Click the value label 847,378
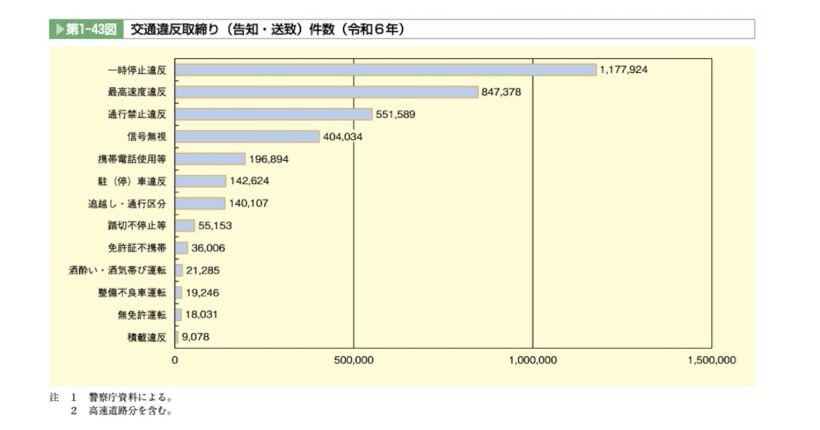 click(508, 92)
